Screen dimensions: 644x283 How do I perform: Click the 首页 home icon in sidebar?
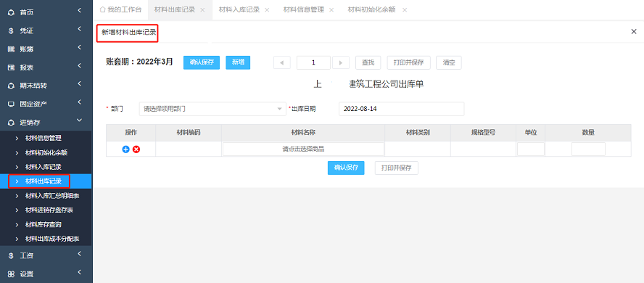click(12, 12)
